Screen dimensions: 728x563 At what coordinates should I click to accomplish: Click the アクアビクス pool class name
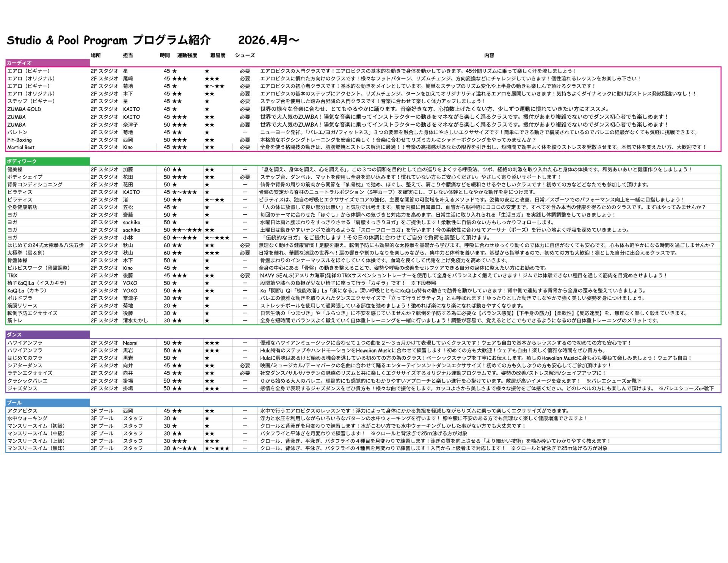coord(22,411)
